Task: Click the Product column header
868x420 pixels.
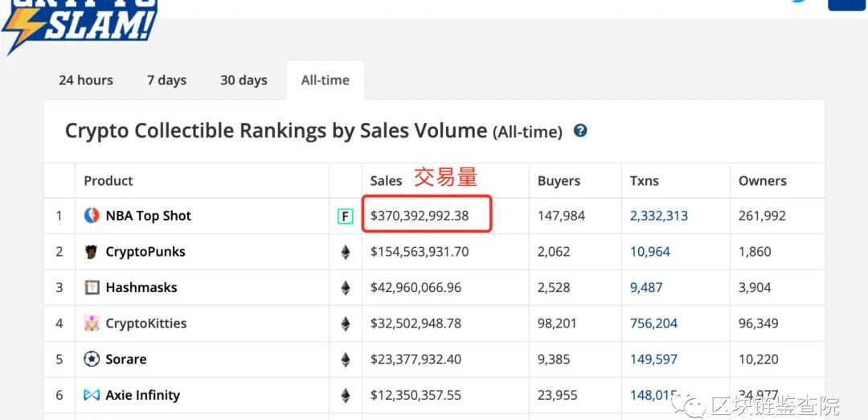Action: 108,181
